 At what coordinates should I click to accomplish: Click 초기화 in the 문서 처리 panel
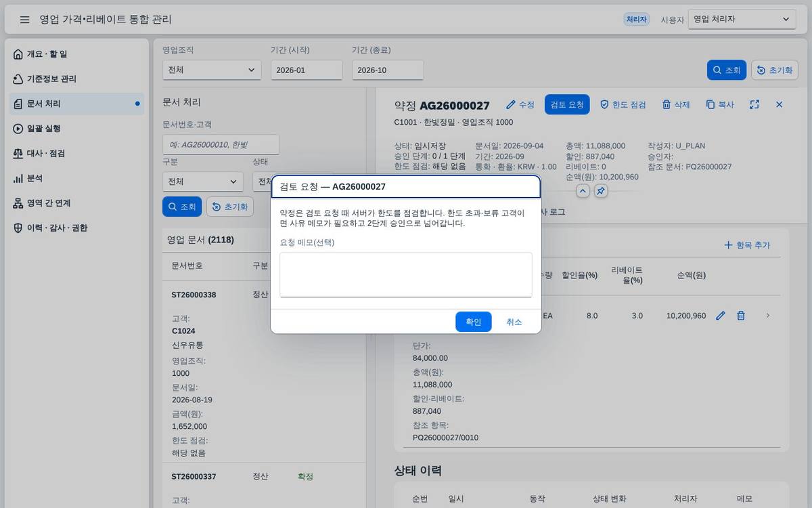230,207
